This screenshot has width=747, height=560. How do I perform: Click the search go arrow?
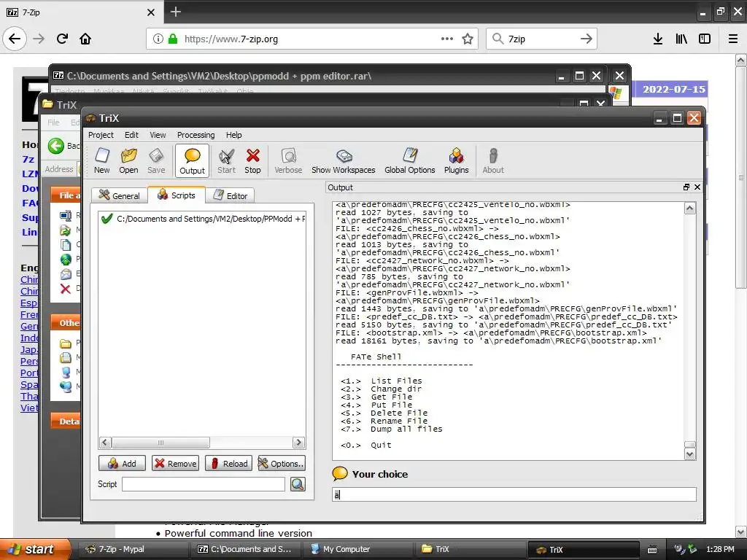click(587, 39)
